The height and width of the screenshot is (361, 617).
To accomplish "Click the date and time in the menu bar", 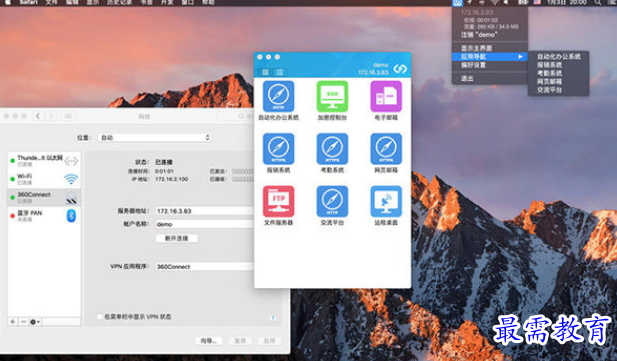I will (x=567, y=2).
